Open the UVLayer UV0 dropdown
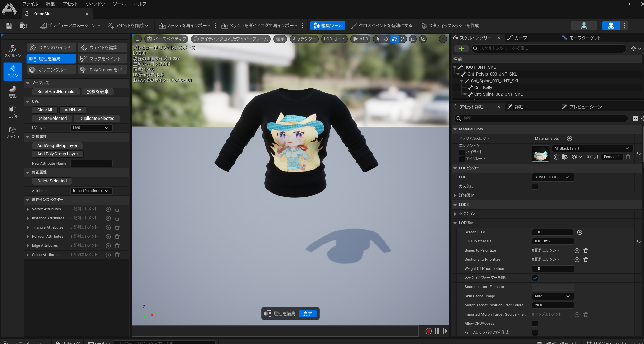The width and height of the screenshot is (644, 344). point(91,128)
